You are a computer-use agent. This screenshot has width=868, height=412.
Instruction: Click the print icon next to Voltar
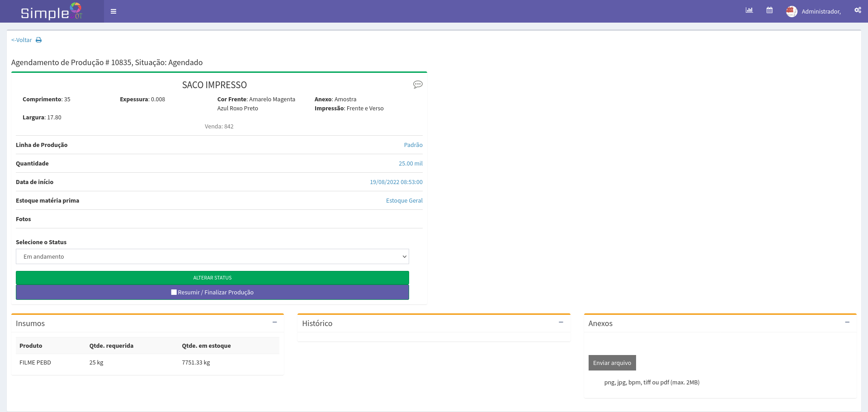(x=39, y=40)
